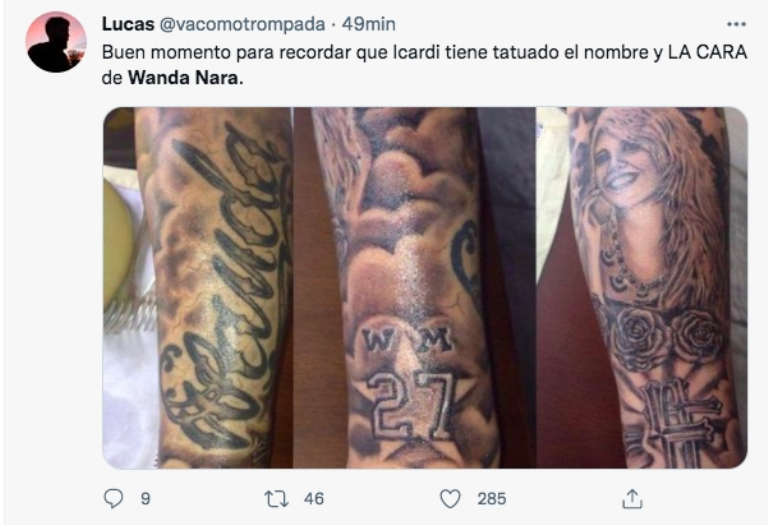
Task: Click the like count 285
Action: [491, 499]
